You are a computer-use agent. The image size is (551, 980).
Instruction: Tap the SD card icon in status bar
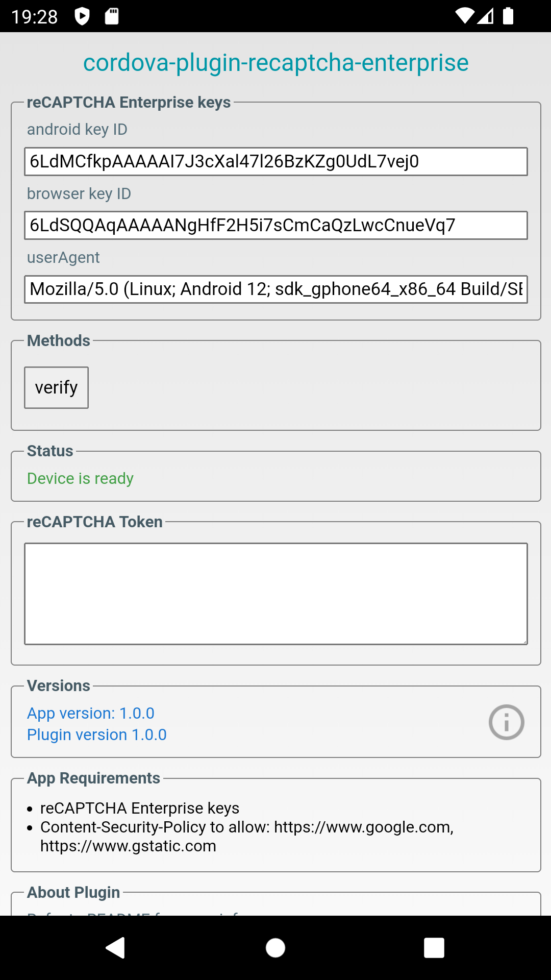[112, 16]
